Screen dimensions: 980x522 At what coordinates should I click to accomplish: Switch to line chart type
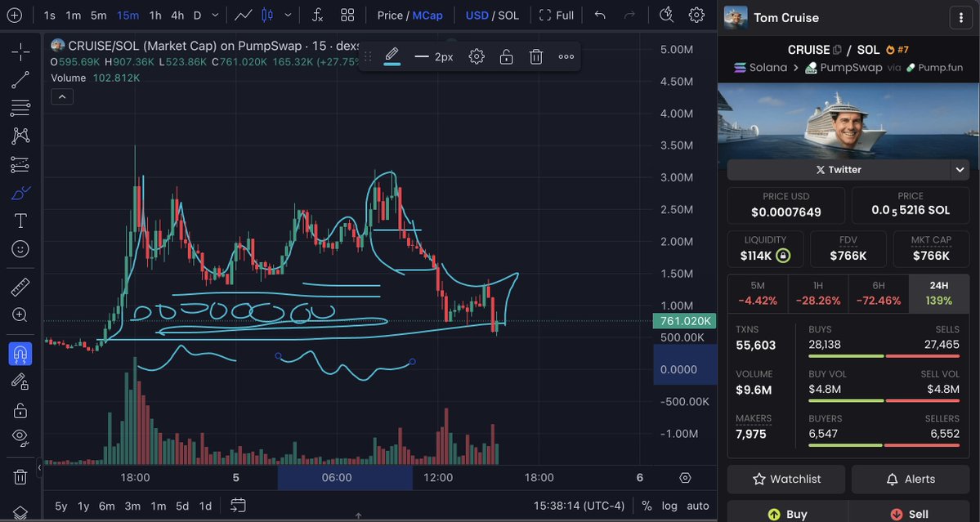tap(243, 15)
